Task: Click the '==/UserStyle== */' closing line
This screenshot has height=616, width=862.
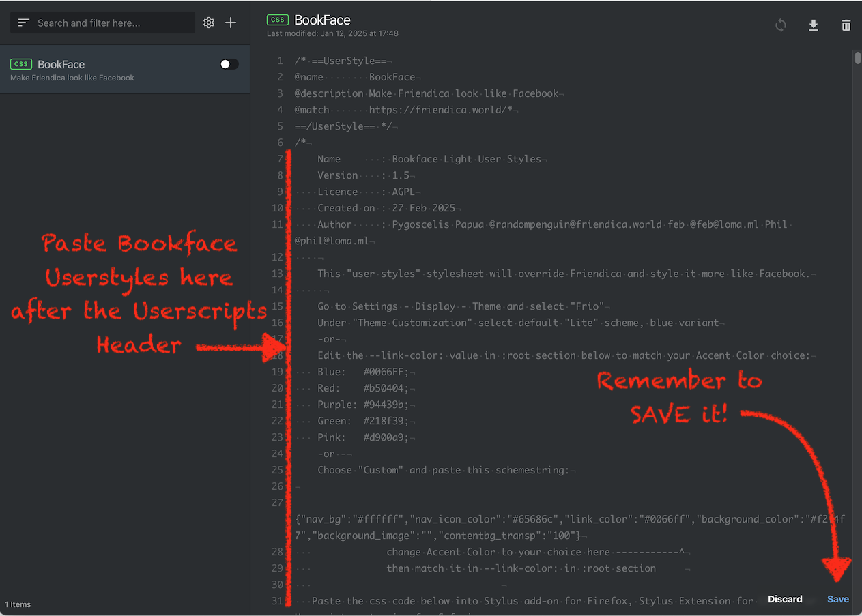Action: [347, 126]
